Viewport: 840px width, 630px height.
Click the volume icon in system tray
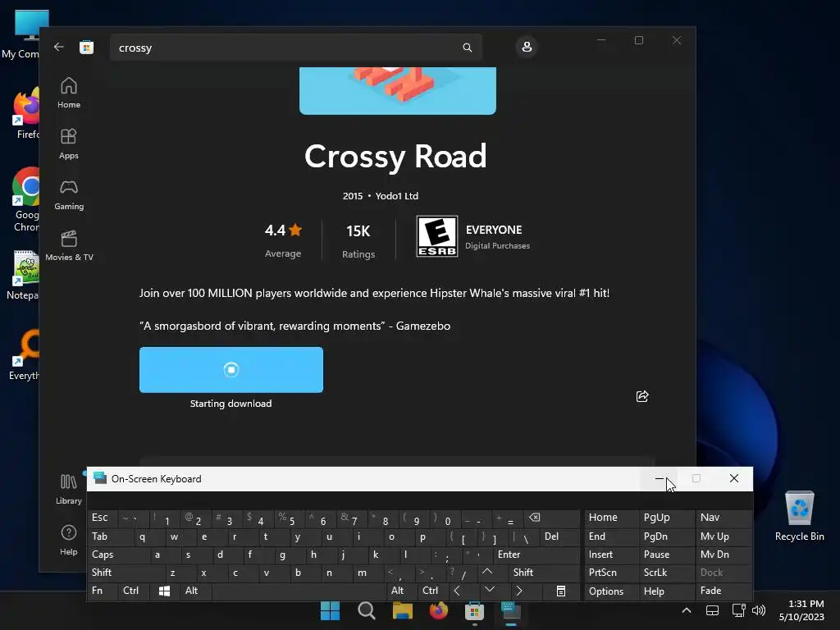tap(759, 610)
